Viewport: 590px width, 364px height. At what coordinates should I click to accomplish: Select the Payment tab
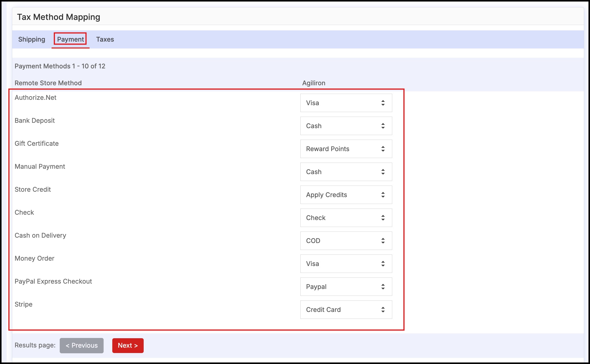[x=70, y=39]
